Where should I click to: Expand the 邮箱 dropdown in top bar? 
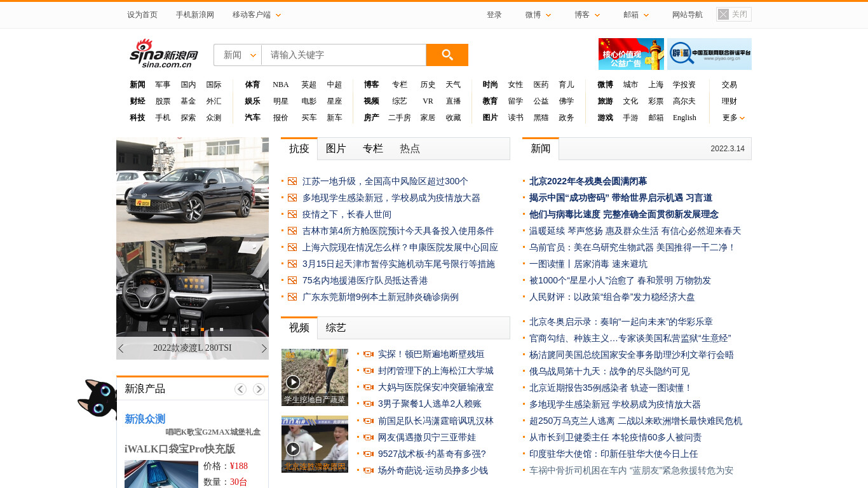coord(636,15)
